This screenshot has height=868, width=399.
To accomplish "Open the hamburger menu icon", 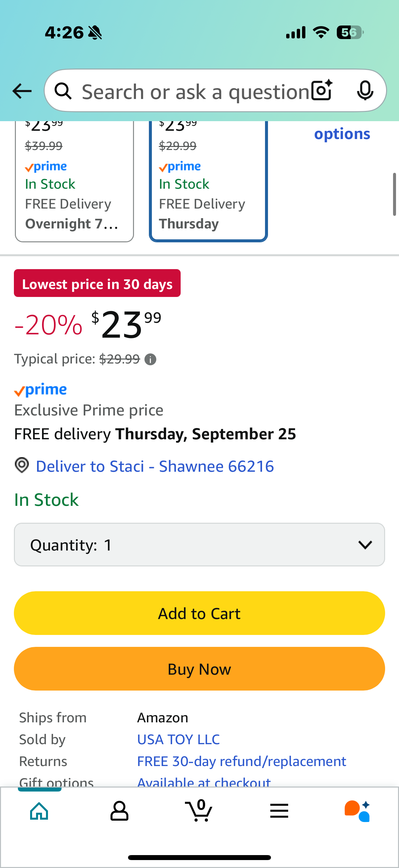I will coord(279,811).
